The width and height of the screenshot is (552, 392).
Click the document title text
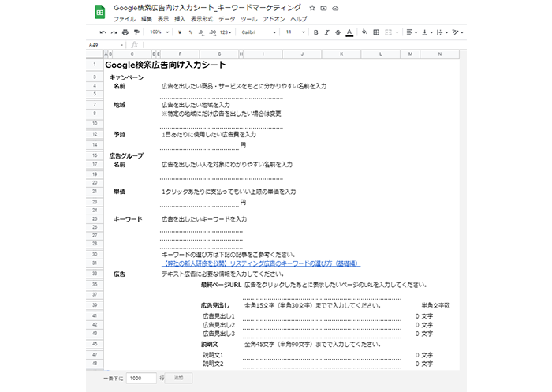pyautogui.click(x=207, y=8)
